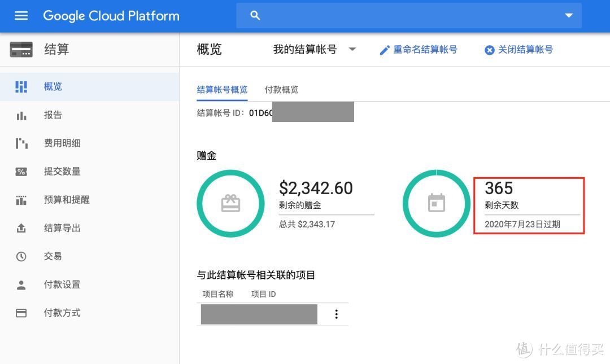The width and height of the screenshot is (610, 364).
Task: Open the hamburger navigation menu
Action: (21, 16)
